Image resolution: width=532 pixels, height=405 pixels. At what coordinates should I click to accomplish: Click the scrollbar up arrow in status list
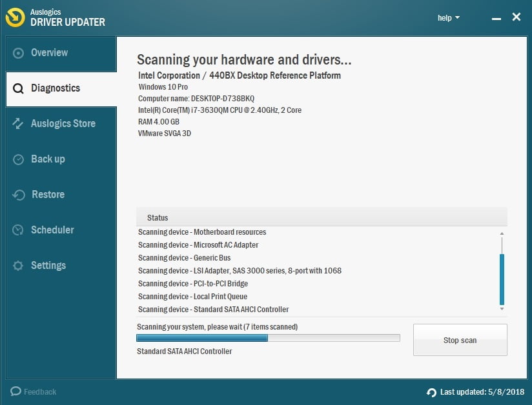pyautogui.click(x=502, y=233)
